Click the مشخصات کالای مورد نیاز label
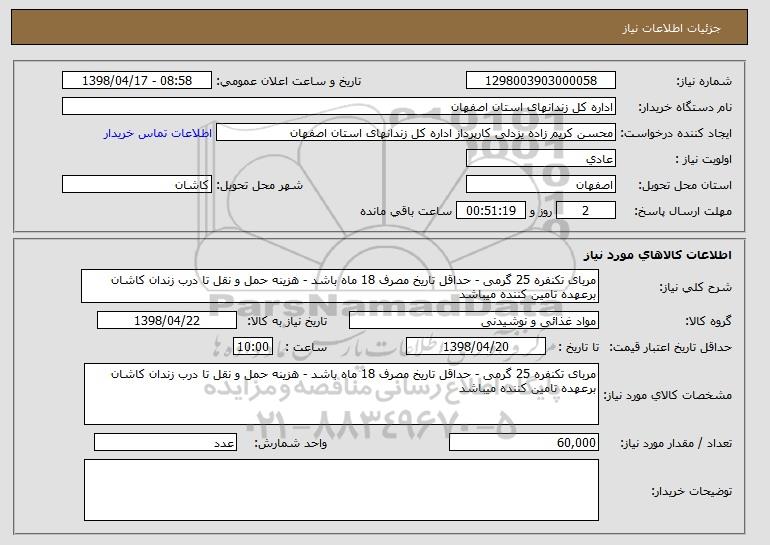Screen dimensions: 770x545 click(x=668, y=395)
